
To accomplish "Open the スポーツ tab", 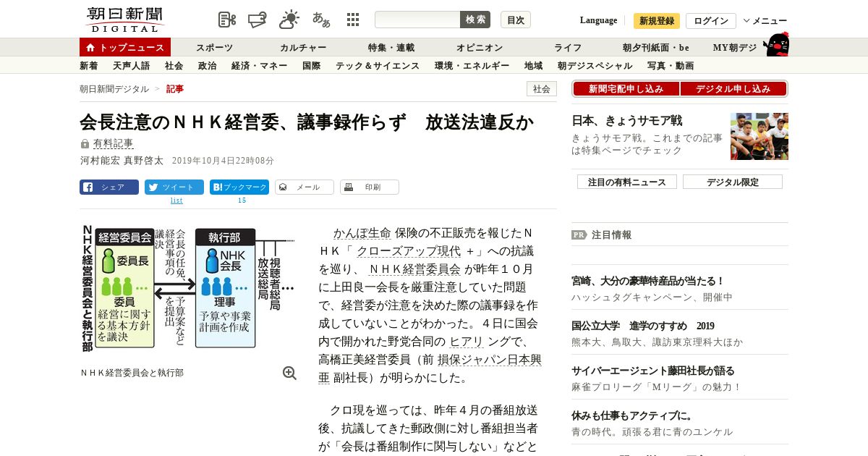I will (x=214, y=48).
